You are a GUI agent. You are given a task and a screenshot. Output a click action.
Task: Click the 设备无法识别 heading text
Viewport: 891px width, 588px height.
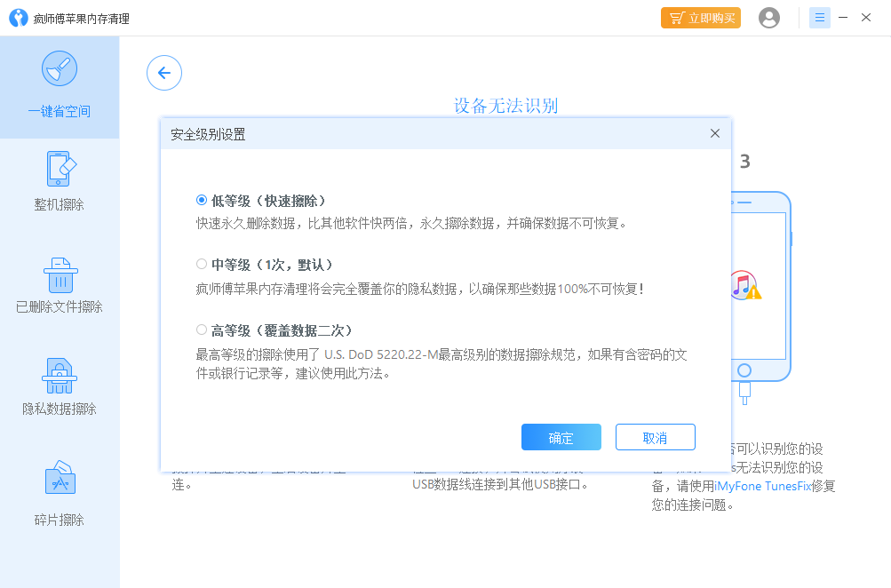point(505,107)
